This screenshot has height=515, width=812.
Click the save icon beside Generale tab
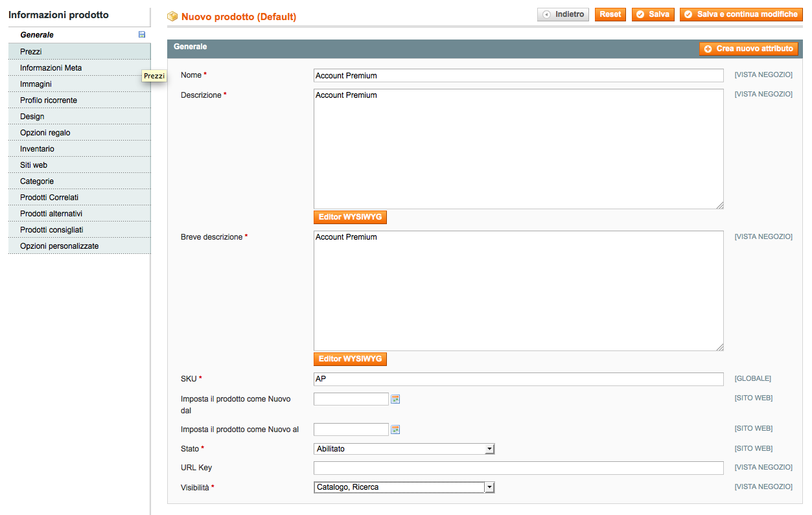[x=142, y=35]
